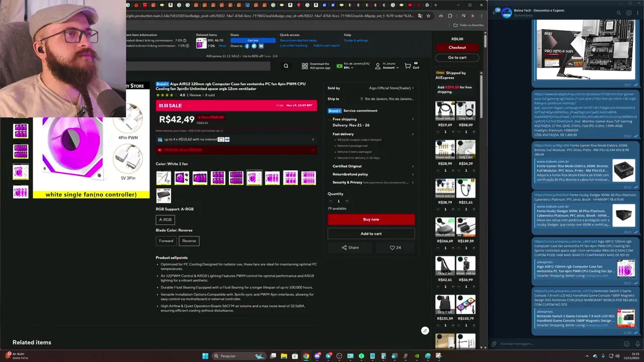Share product link to Twitter

coord(254,46)
